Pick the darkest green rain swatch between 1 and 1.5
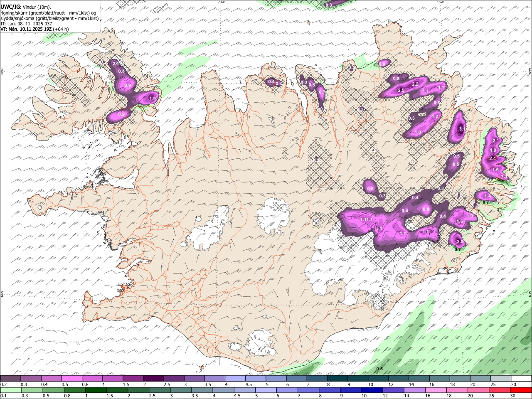 [x=96, y=390]
